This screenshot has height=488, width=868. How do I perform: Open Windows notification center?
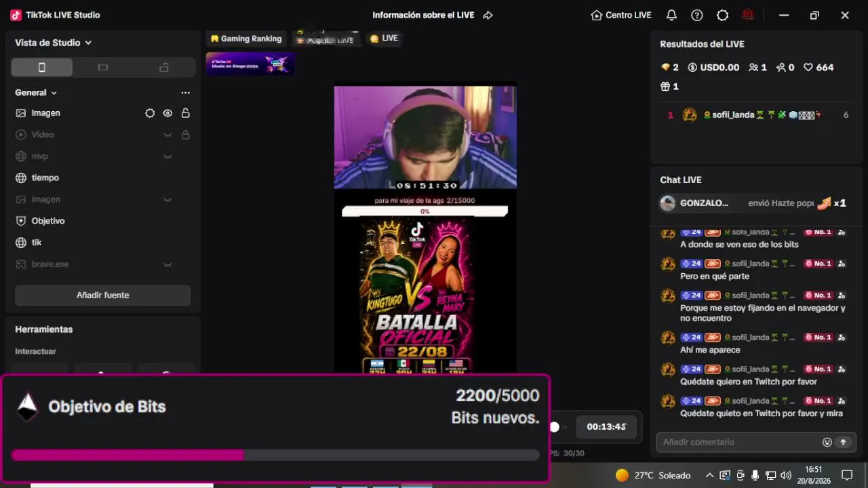click(846, 475)
